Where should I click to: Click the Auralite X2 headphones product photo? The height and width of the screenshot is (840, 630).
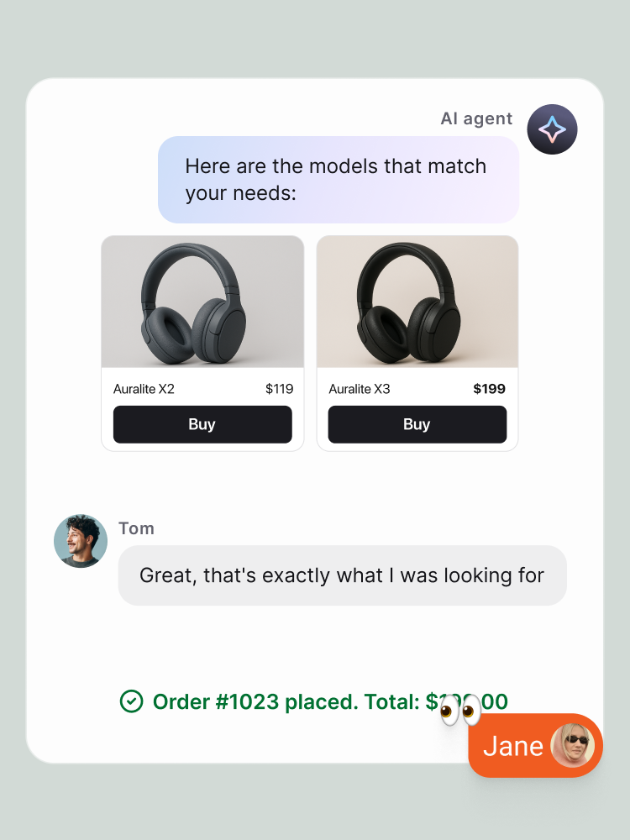click(202, 301)
